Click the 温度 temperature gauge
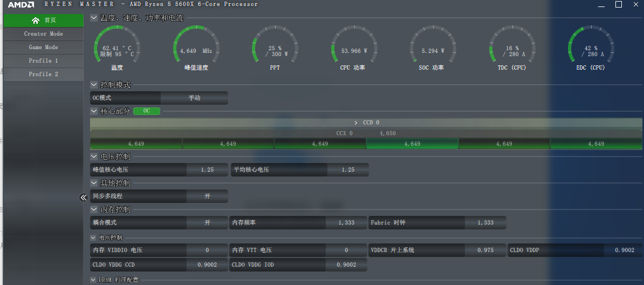The height and width of the screenshot is (285, 644). 117,48
